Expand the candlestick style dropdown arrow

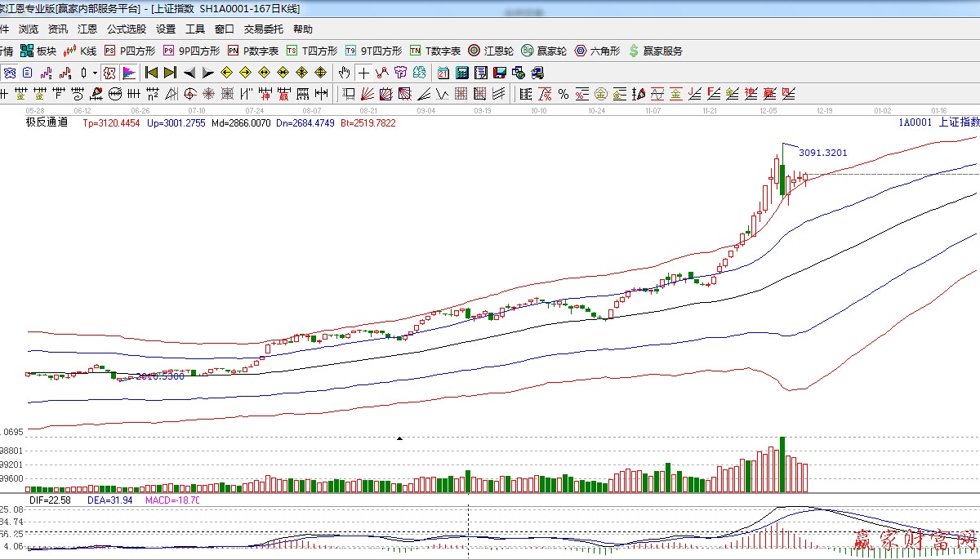(95, 73)
